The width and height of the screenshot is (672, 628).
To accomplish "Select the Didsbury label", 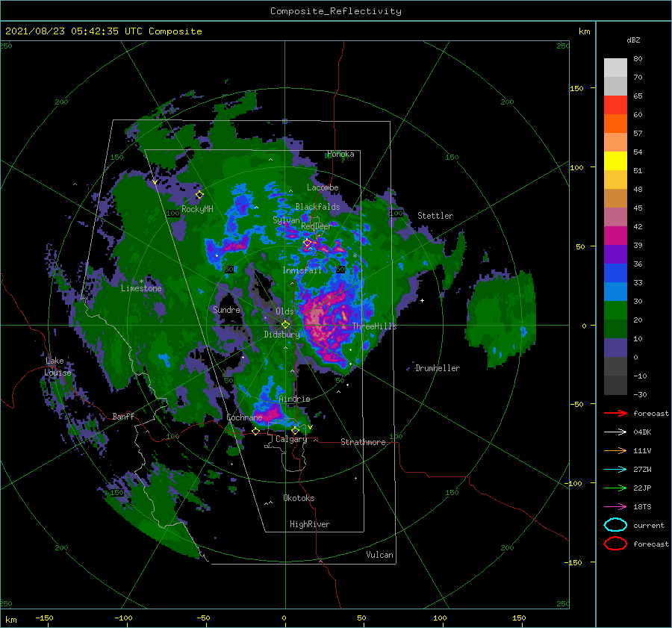I will pyautogui.click(x=281, y=335).
